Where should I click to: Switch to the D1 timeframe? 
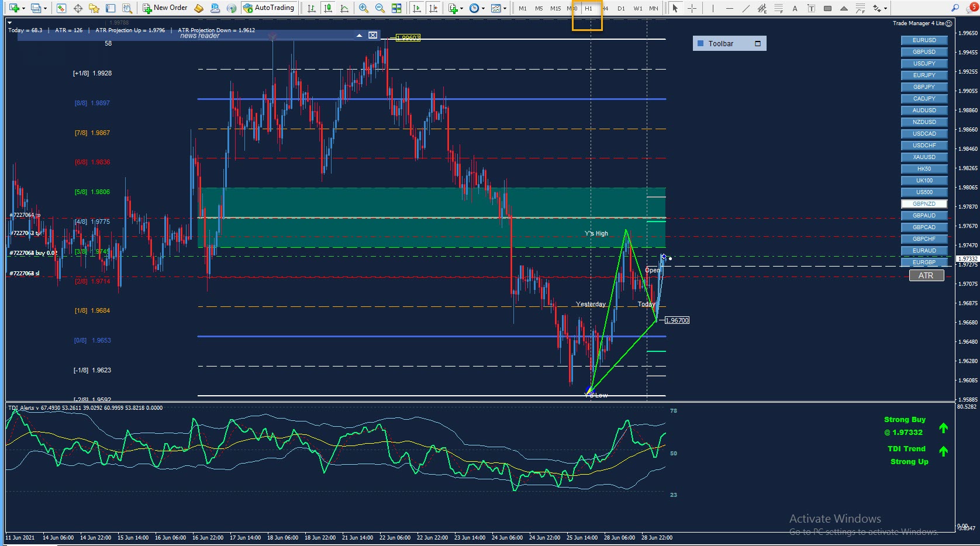(x=622, y=8)
